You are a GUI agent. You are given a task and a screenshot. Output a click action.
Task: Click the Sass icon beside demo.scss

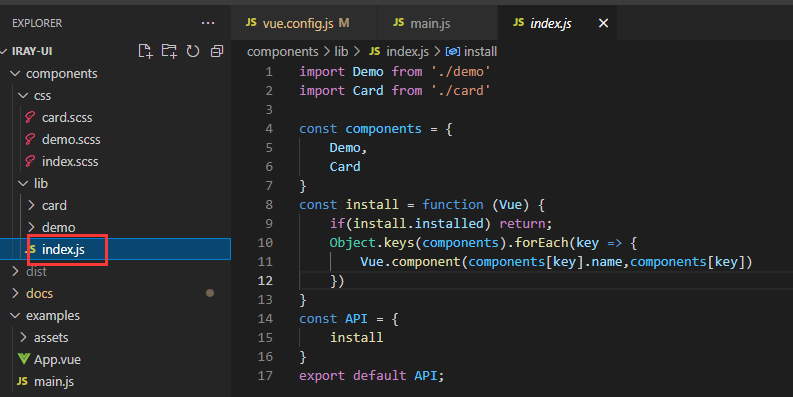(30, 140)
